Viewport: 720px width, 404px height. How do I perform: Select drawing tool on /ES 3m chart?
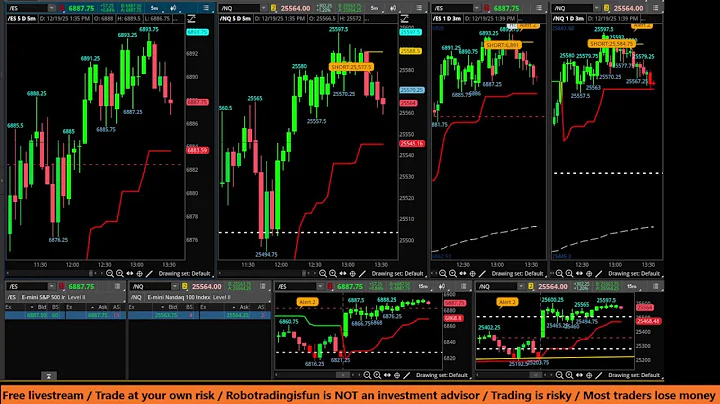click(x=482, y=273)
